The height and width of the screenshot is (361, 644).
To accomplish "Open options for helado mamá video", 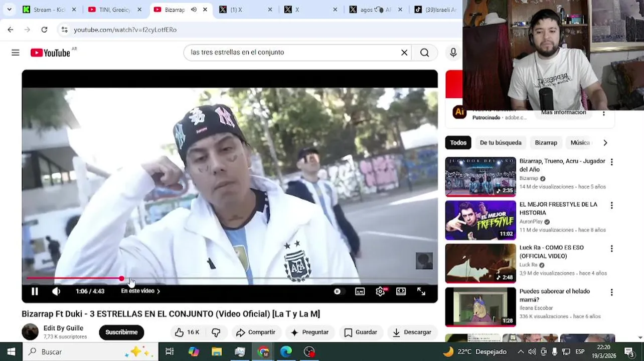I will point(611,292).
